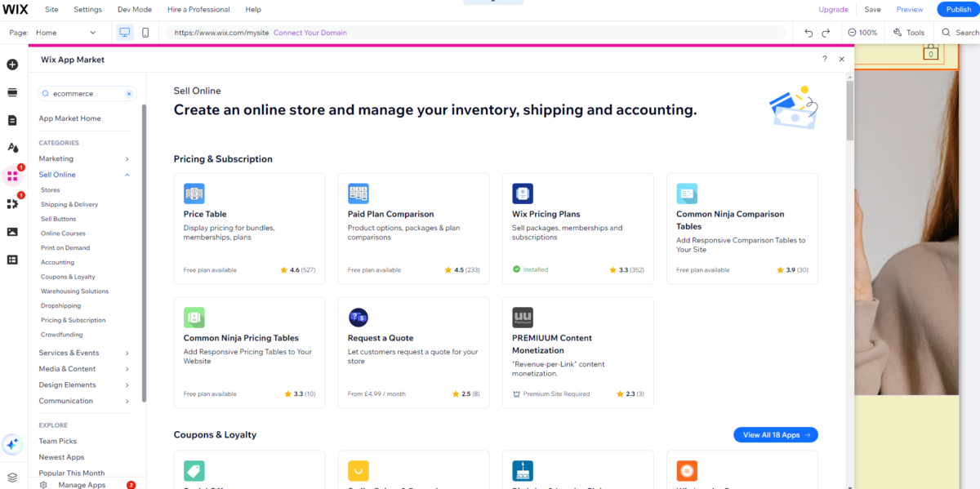Open the Pages & Menu icon
This screenshot has height=489, width=980.
pyautogui.click(x=12, y=120)
